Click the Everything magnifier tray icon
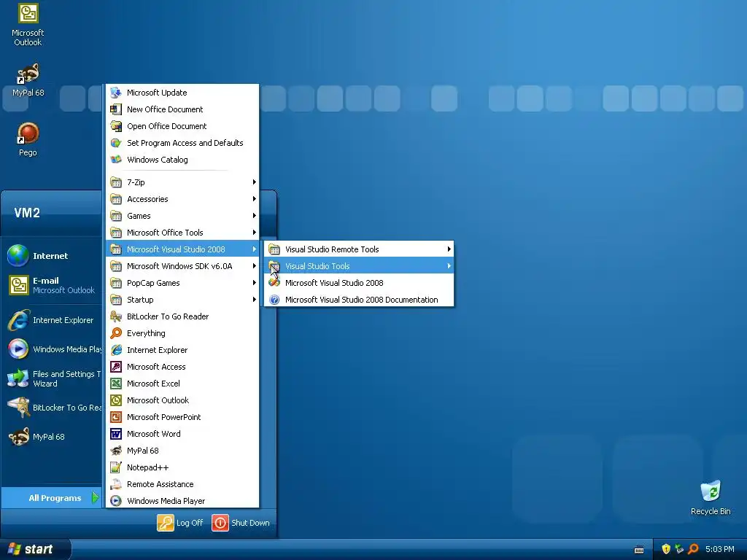747x560 pixels. [694, 549]
